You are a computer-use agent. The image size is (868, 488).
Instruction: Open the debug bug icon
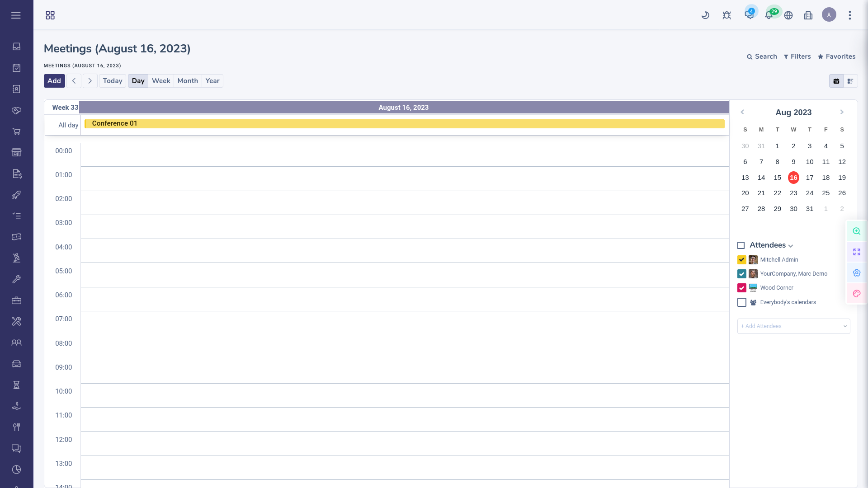point(726,15)
